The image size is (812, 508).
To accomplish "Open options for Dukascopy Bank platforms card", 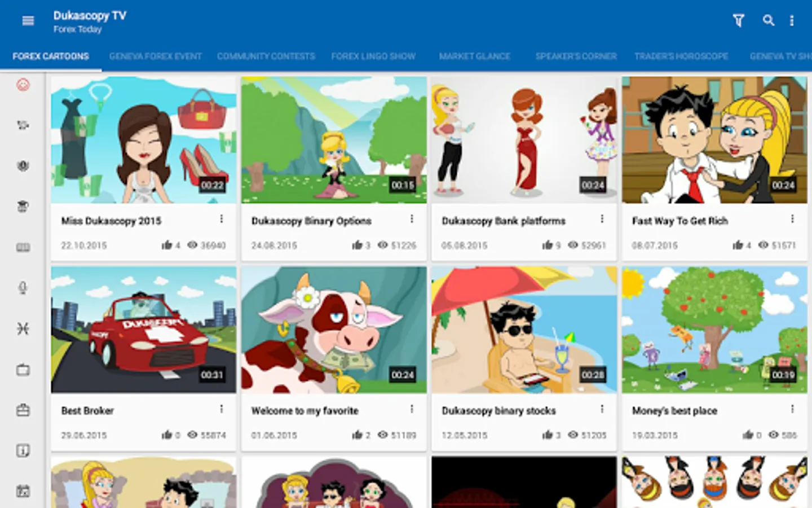I will tap(602, 219).
